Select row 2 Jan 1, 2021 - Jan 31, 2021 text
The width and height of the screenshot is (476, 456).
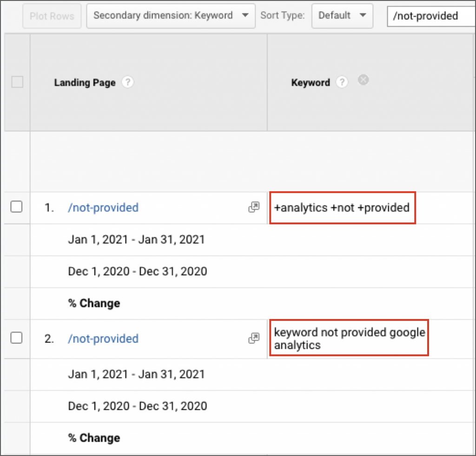pos(136,374)
